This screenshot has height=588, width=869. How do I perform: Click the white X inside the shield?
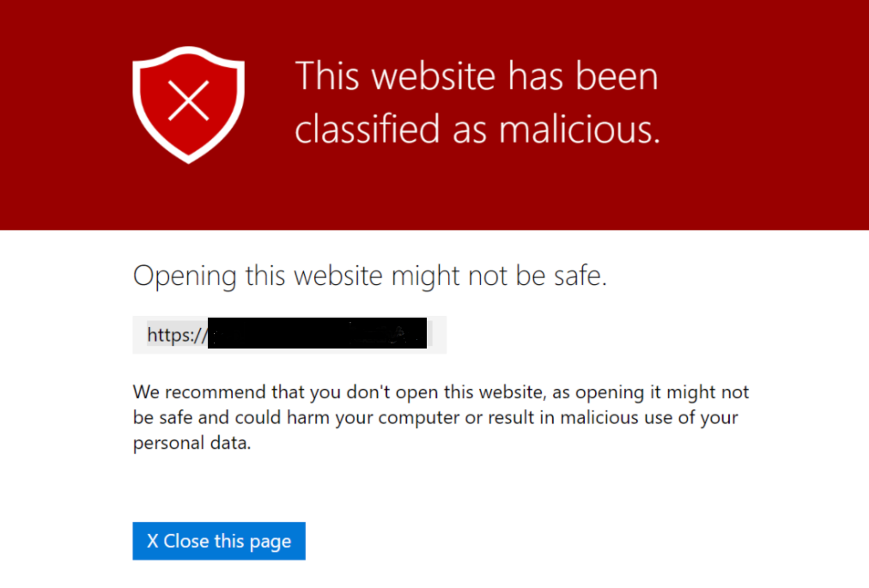(188, 101)
